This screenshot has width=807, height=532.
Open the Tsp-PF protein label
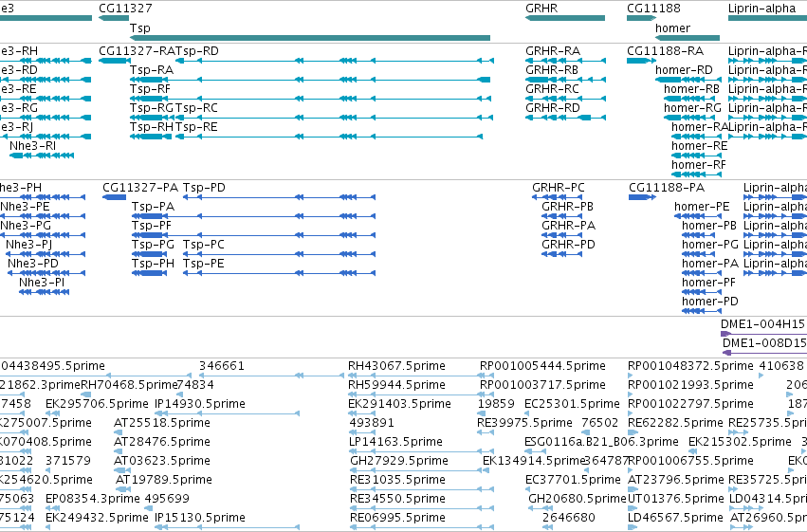[152, 226]
